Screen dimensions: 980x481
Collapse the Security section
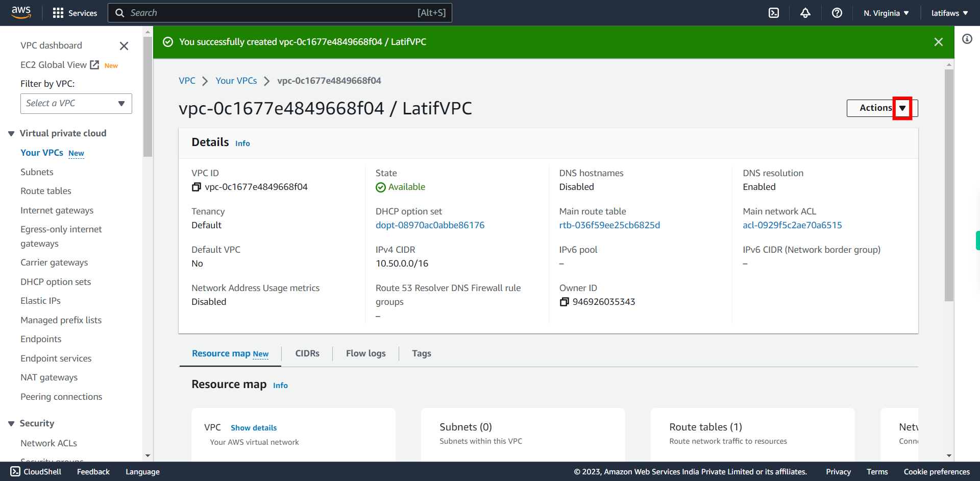11,423
